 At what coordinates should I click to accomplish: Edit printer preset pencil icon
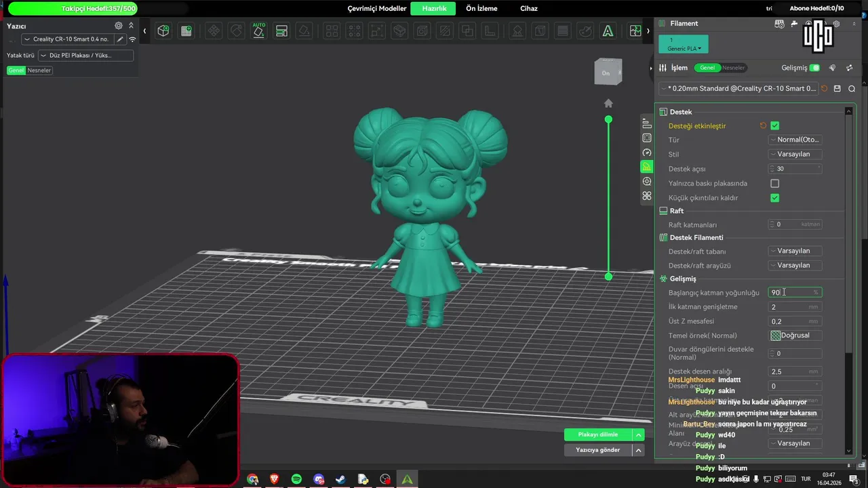pos(120,39)
